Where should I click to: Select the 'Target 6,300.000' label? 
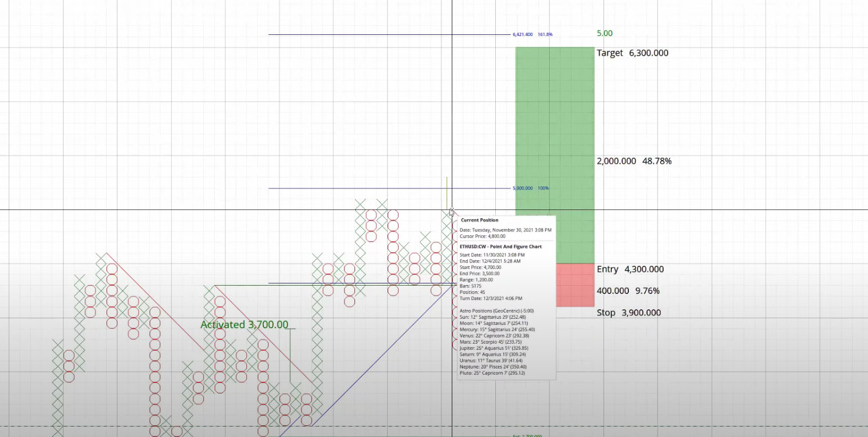pyautogui.click(x=632, y=53)
